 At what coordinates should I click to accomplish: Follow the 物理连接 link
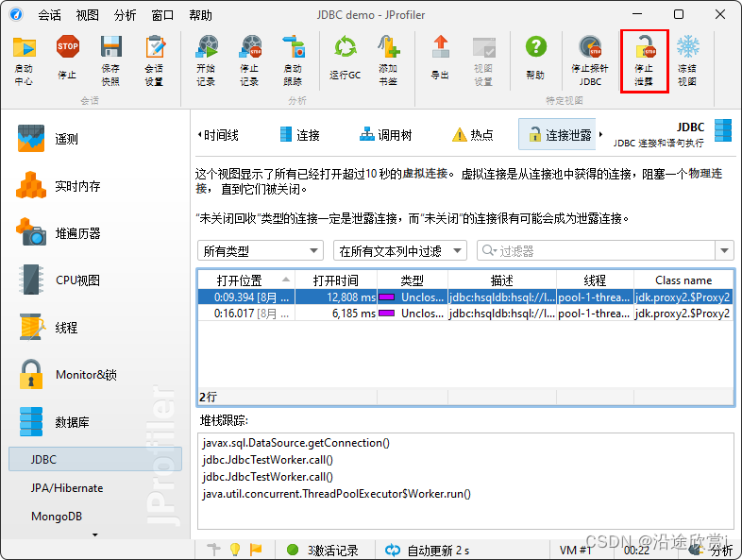pos(705,174)
